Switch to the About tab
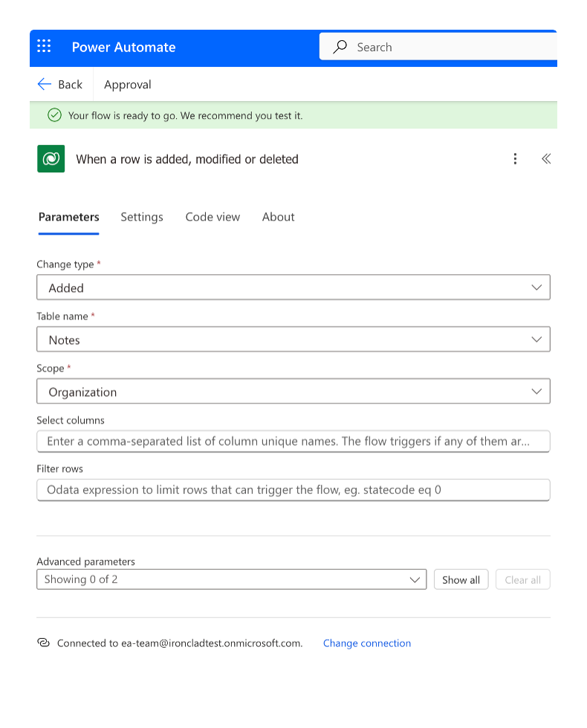Image resolution: width=587 pixels, height=728 pixels. click(278, 217)
